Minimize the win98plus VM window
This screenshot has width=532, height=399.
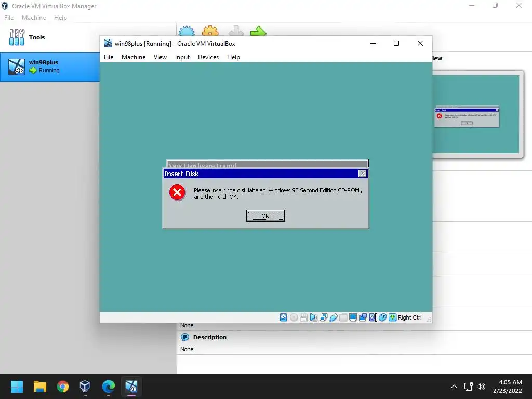(x=373, y=43)
